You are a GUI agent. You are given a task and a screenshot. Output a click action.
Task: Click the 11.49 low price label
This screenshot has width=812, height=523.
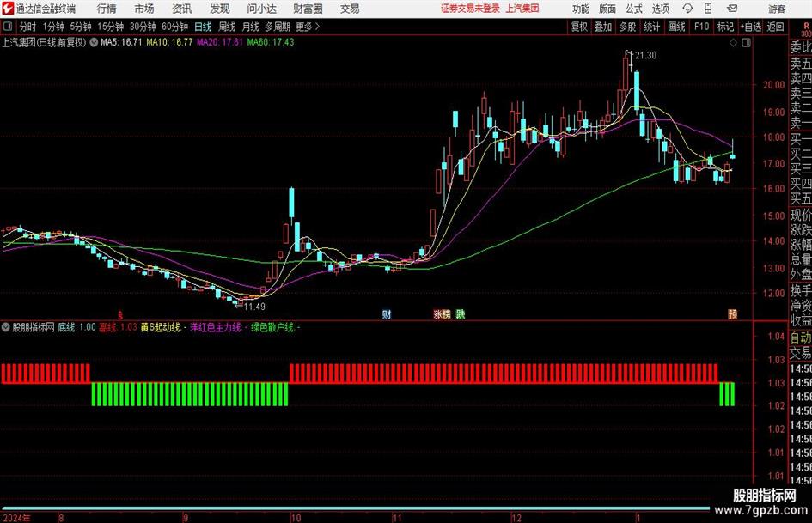pyautogui.click(x=254, y=307)
